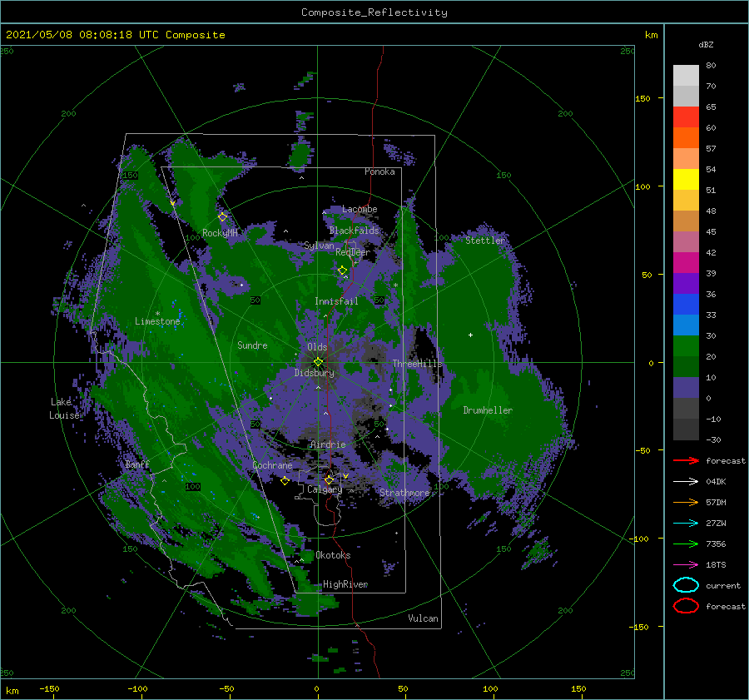Image resolution: width=749 pixels, height=700 pixels.
Task: Click the yellow diamond marker west of Calgary
Action: tap(285, 481)
